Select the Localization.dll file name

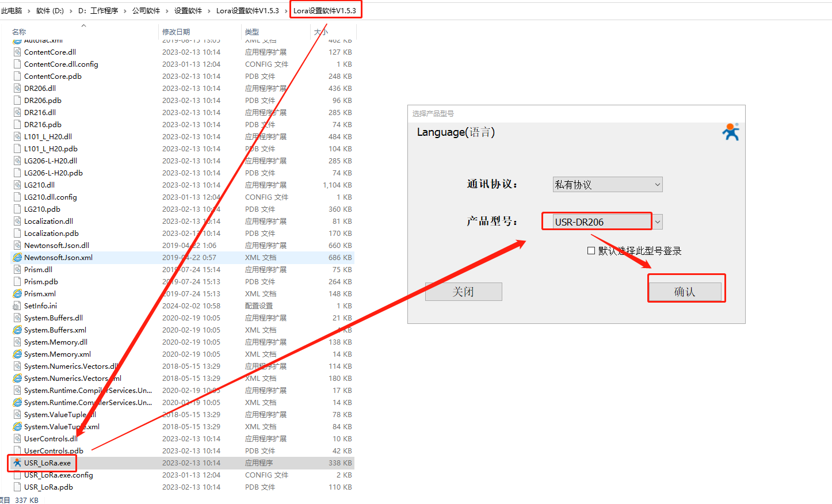click(48, 221)
